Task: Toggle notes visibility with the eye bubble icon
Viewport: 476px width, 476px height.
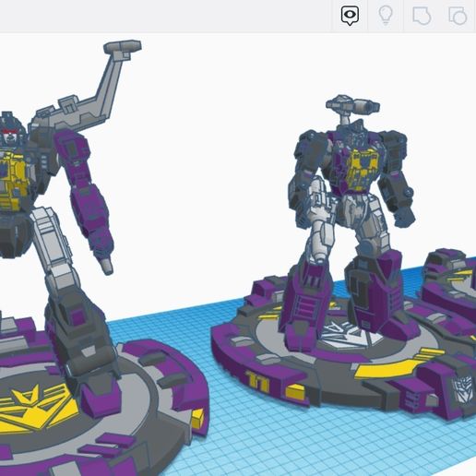Action: click(350, 16)
